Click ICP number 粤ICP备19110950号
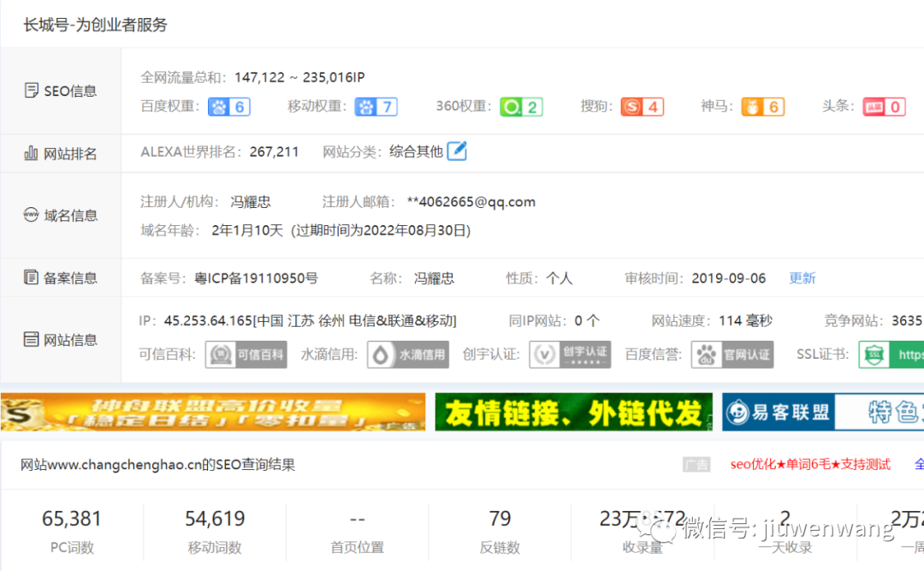The height and width of the screenshot is (571, 924). 257,278
